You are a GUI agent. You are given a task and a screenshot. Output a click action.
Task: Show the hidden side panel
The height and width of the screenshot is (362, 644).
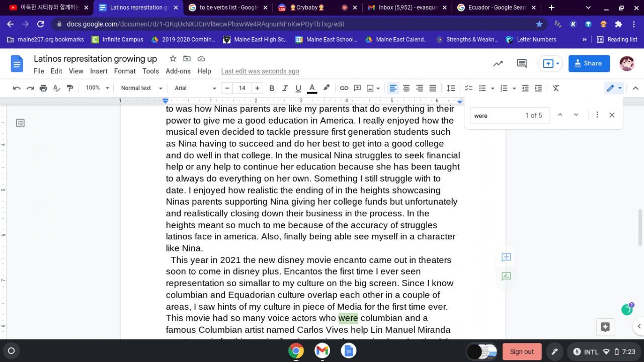point(639,326)
